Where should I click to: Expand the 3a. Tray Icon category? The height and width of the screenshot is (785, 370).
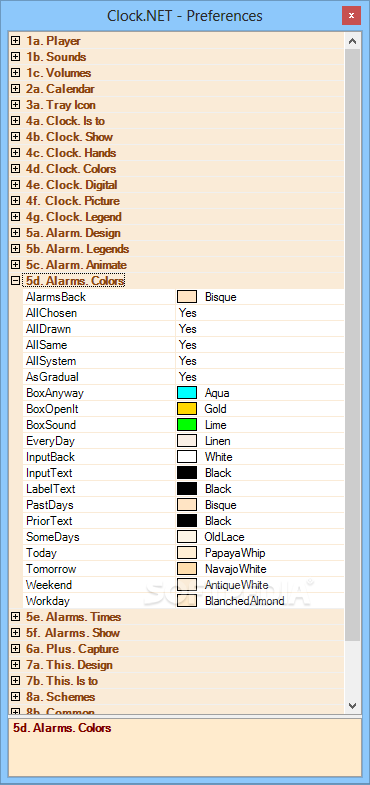point(16,105)
